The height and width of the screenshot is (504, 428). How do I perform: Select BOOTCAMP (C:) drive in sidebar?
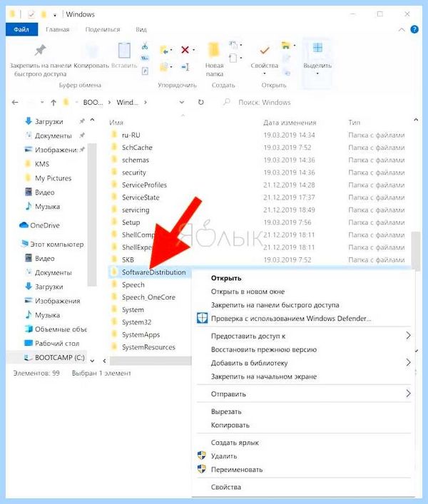[x=54, y=357]
